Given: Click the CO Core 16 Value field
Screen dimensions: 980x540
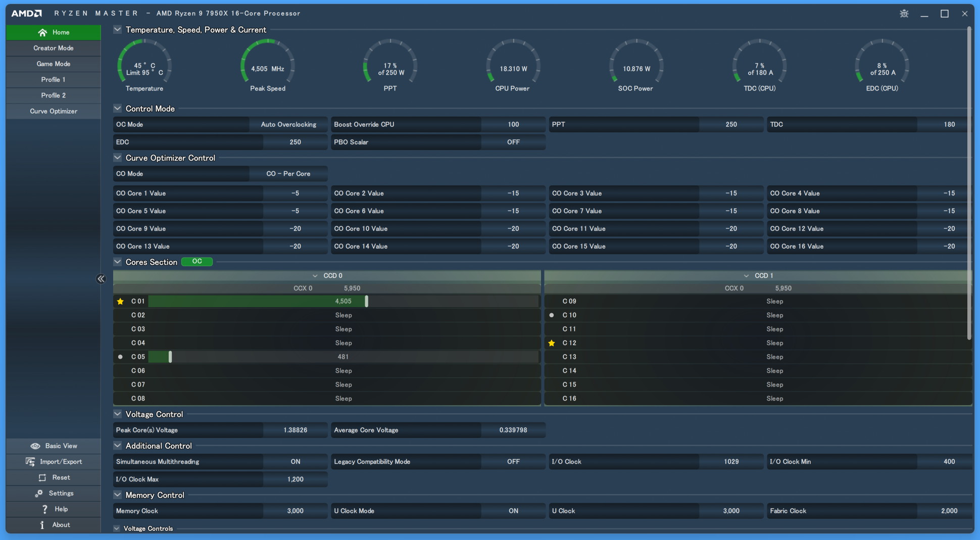Looking at the screenshot, I should (x=869, y=247).
